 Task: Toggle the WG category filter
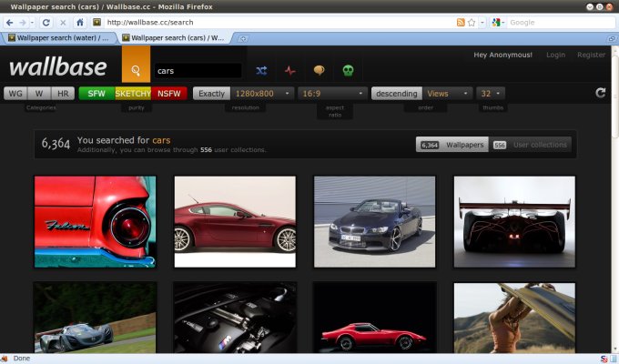(x=15, y=93)
